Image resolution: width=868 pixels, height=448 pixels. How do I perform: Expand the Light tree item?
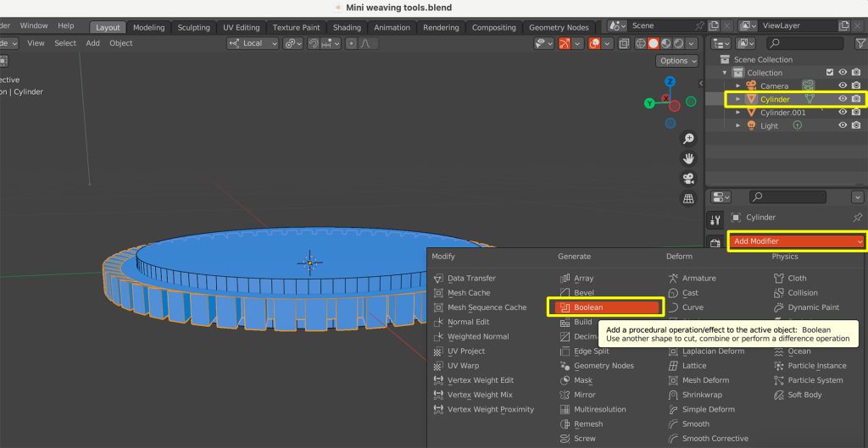tap(738, 125)
